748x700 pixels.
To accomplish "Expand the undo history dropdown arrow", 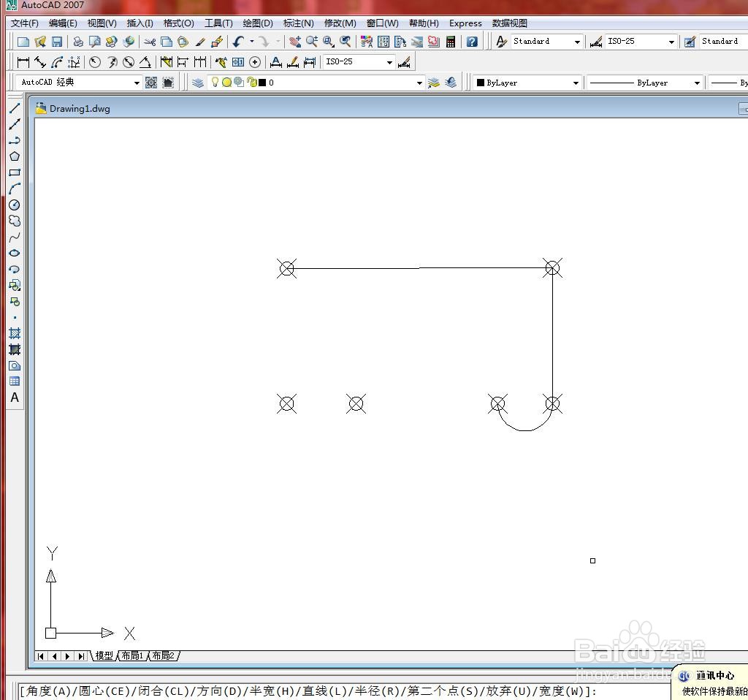I will coord(252,42).
